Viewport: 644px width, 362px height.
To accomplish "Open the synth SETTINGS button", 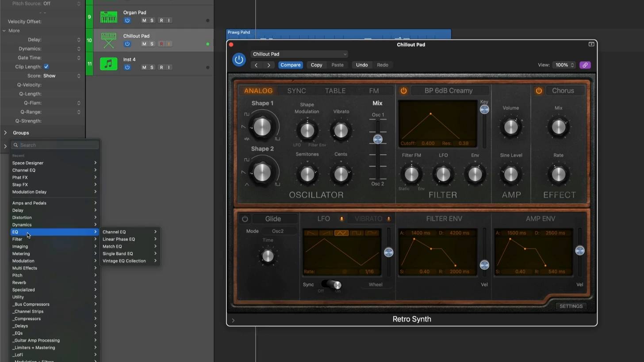I will click(571, 306).
